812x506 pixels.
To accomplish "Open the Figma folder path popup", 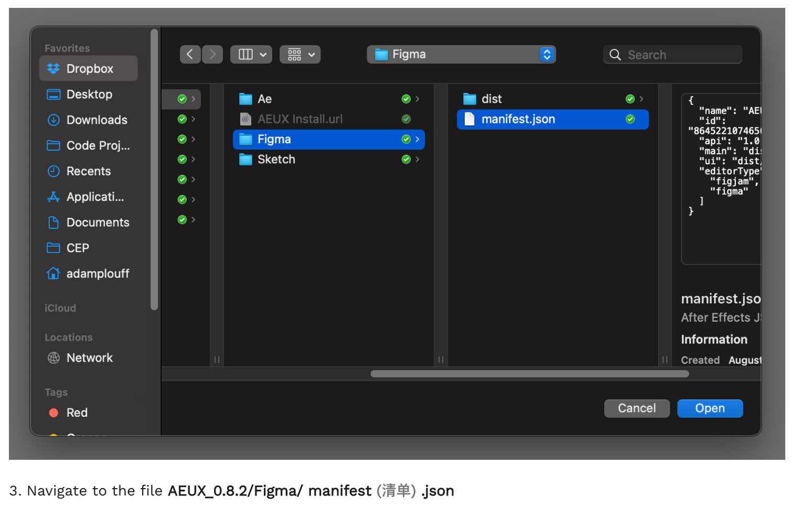I will point(461,55).
